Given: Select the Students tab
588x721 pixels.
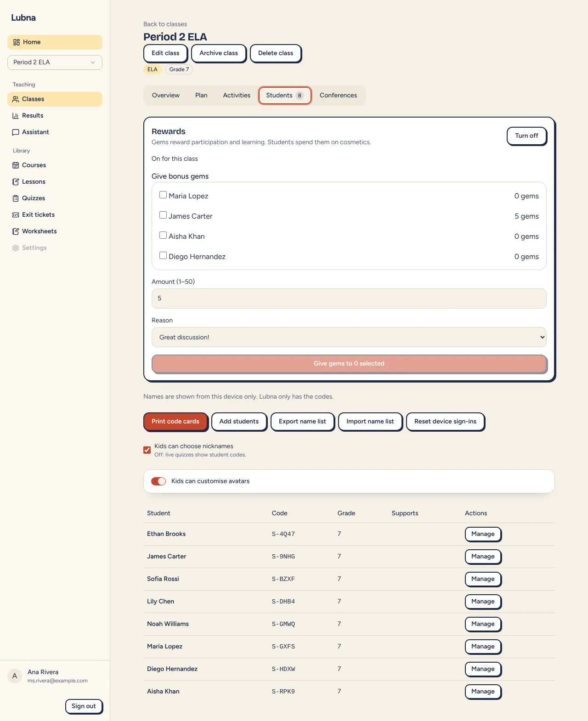Looking at the screenshot, I should (x=285, y=96).
